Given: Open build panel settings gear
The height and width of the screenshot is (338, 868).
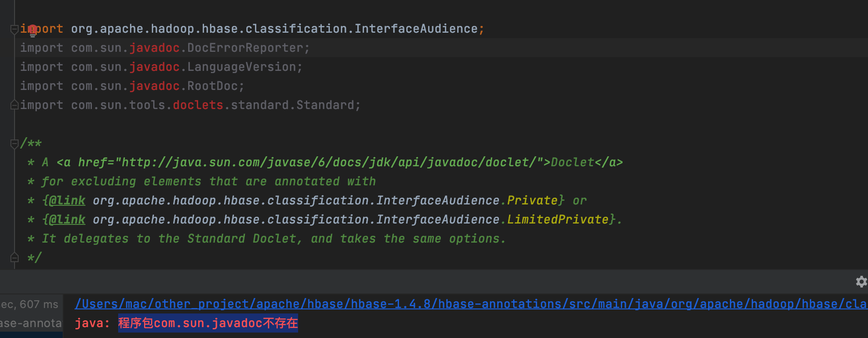Looking at the screenshot, I should pyautogui.click(x=861, y=282).
